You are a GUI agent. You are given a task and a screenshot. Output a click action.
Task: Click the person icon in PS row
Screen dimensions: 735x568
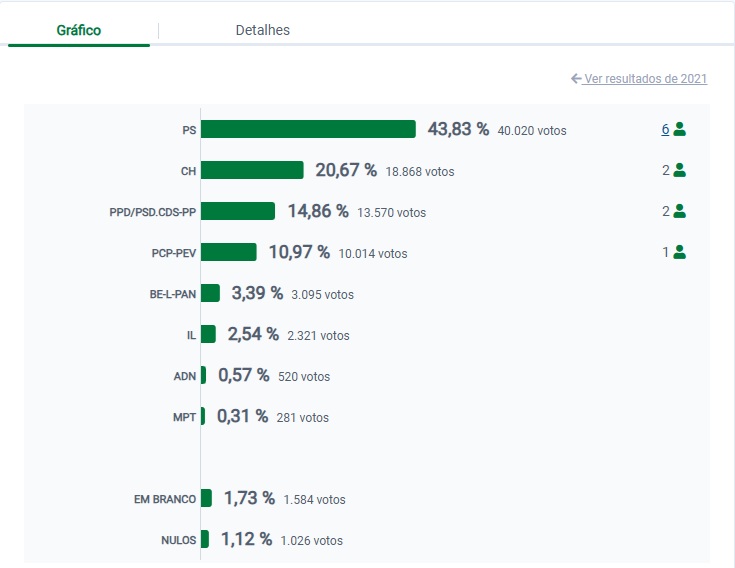coord(680,129)
